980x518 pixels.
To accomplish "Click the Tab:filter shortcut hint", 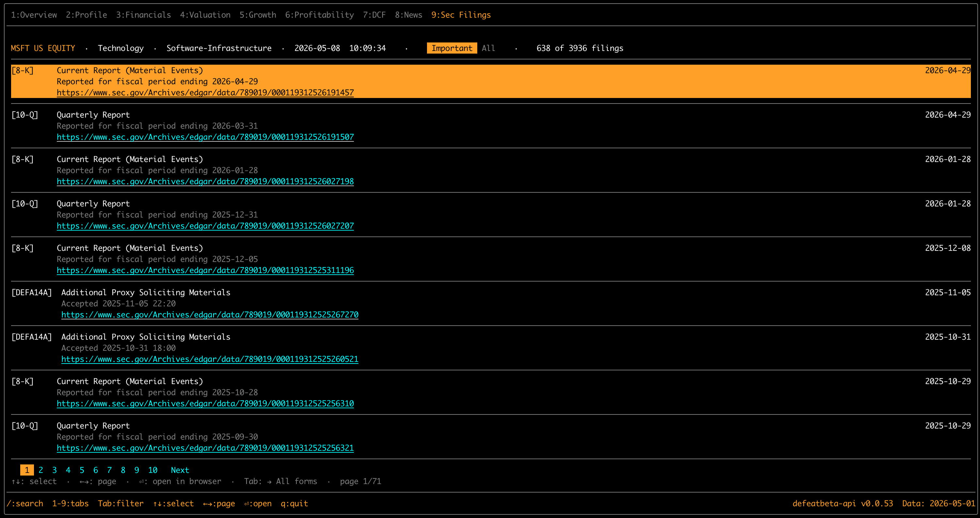I will pos(120,504).
